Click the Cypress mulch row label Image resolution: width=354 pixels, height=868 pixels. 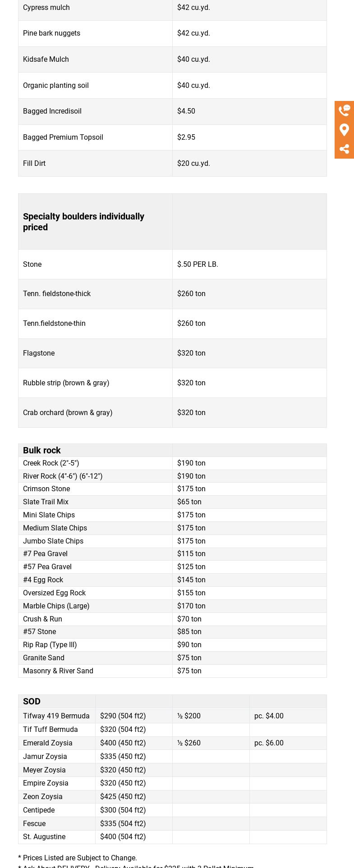click(46, 7)
